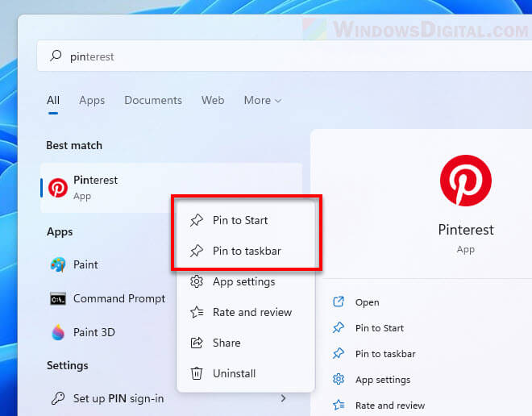Click the Command Prompt icon
532x416 pixels.
pyautogui.click(x=58, y=298)
